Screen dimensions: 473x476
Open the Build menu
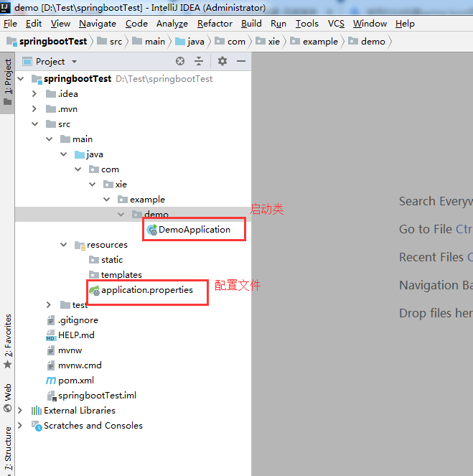251,24
